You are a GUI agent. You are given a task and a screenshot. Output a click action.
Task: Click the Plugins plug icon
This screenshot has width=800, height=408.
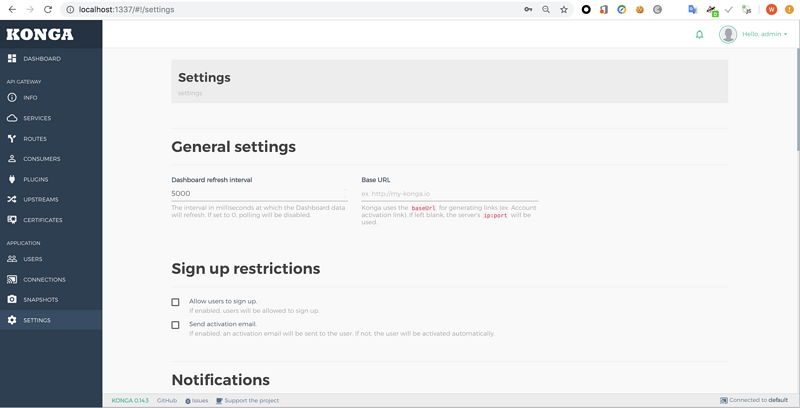pos(12,180)
